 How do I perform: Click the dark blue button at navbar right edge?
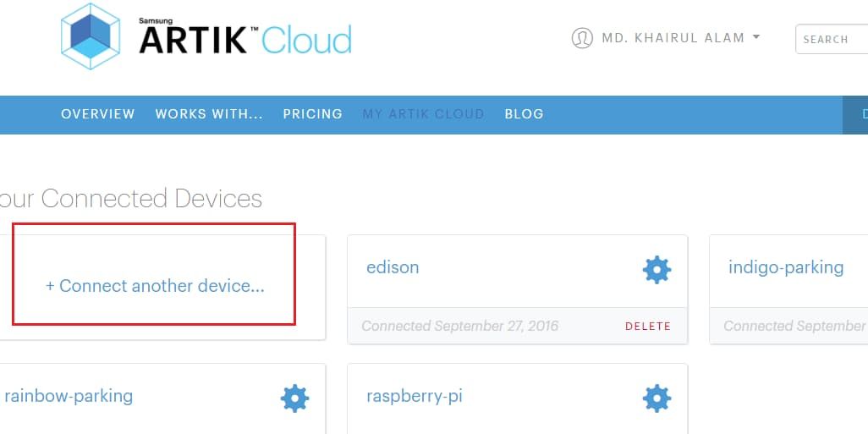point(855,114)
